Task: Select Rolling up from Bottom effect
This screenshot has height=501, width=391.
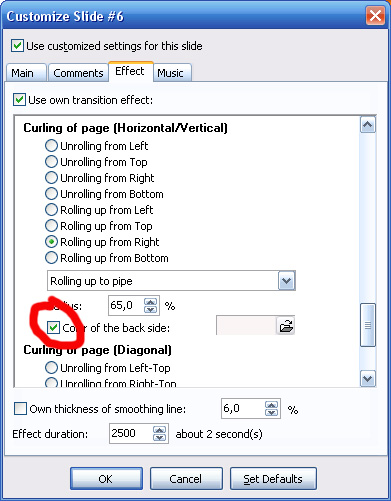Action: (x=51, y=258)
